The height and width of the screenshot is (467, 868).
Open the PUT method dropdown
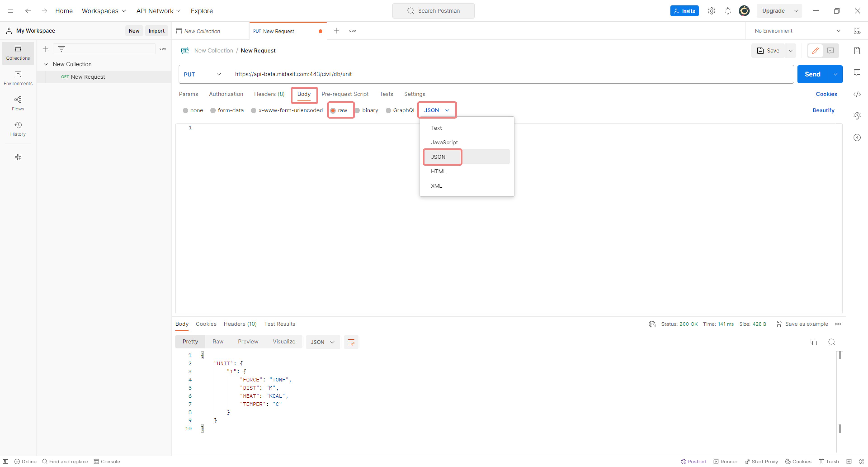202,74
